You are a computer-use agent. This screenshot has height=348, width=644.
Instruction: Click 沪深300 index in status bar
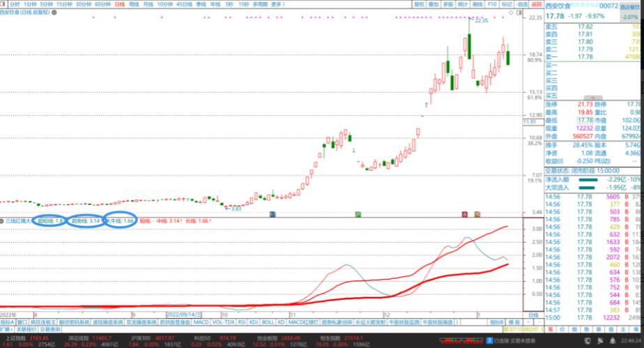[x=140, y=338]
